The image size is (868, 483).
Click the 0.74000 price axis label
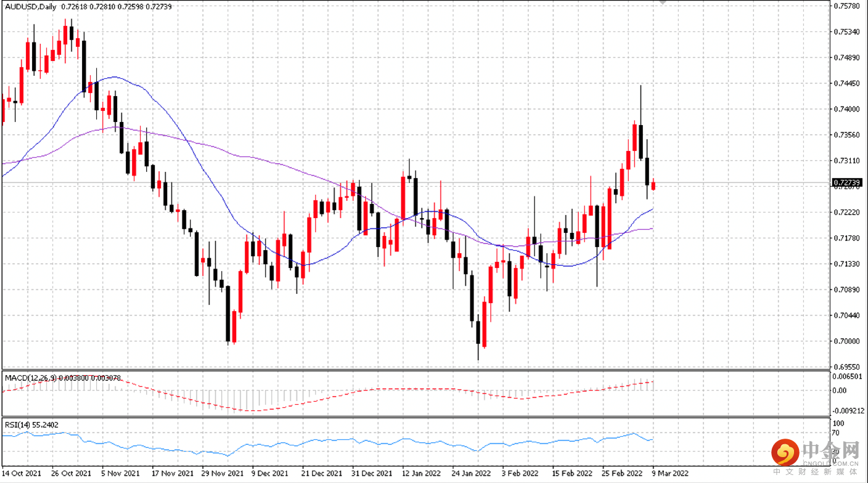[847, 109]
